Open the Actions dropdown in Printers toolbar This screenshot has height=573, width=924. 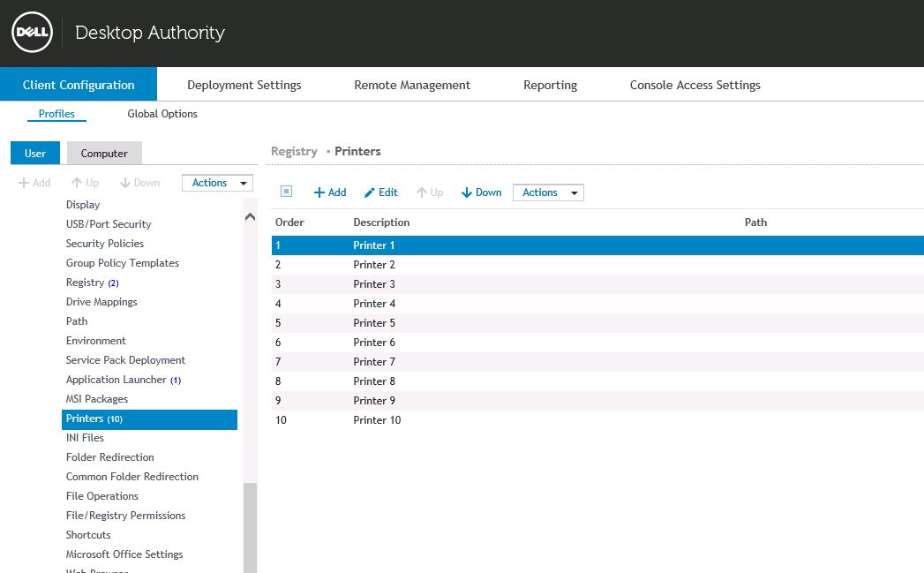coord(548,192)
